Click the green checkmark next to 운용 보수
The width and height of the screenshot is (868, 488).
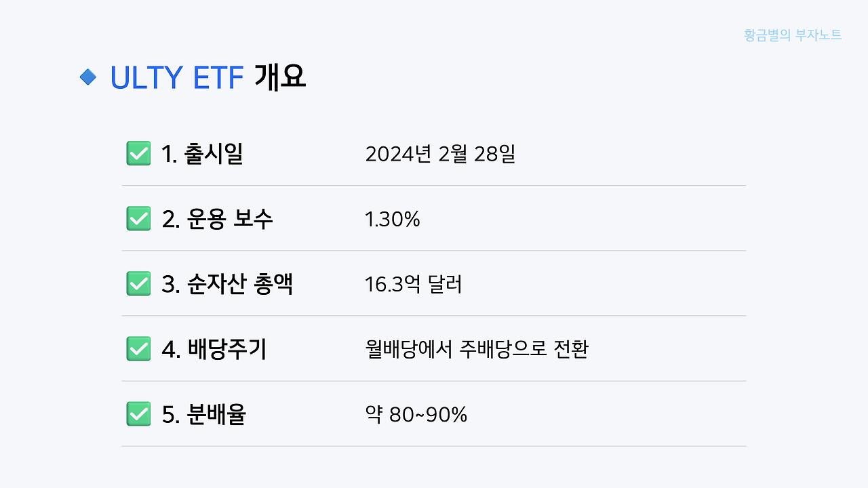click(x=139, y=219)
